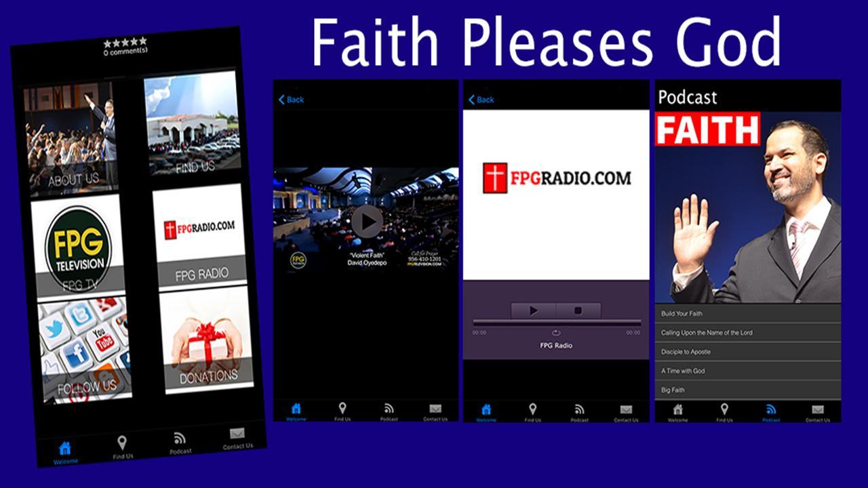
Task: Click the Faith Pleases God heading
Action: (x=546, y=42)
